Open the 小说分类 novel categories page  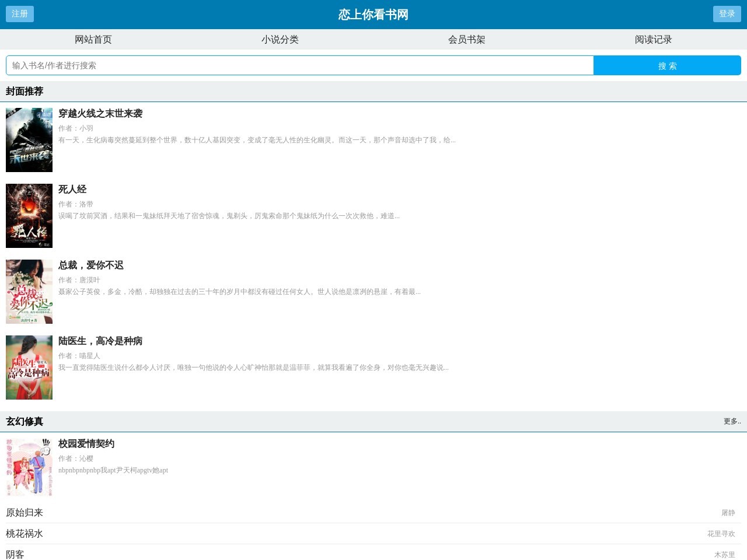(280, 39)
